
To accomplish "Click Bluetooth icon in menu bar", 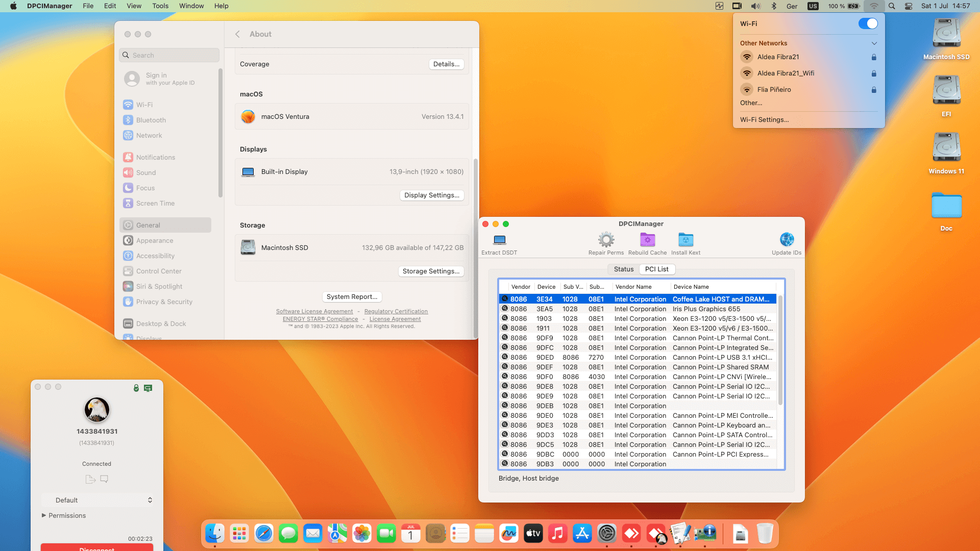I will coord(774,6).
